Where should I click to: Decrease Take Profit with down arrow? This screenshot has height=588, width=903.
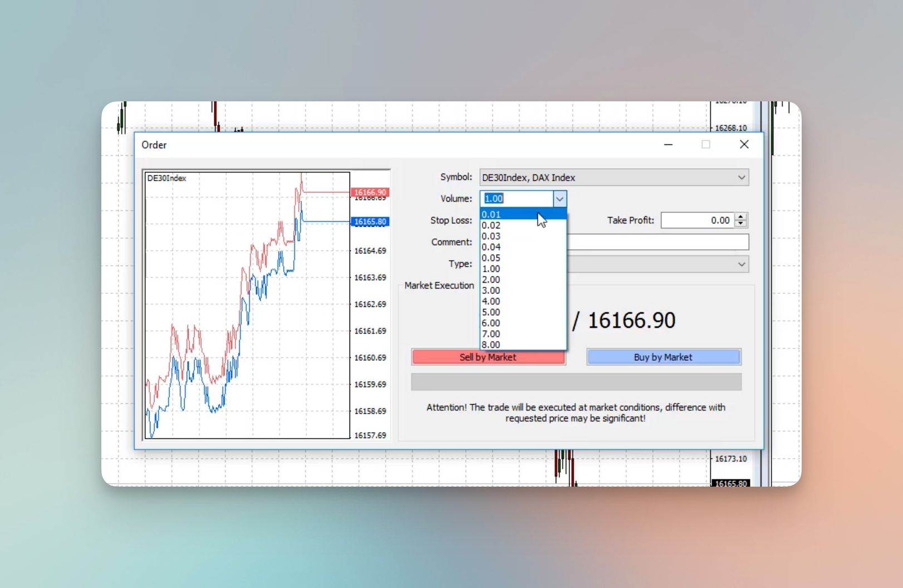740,224
